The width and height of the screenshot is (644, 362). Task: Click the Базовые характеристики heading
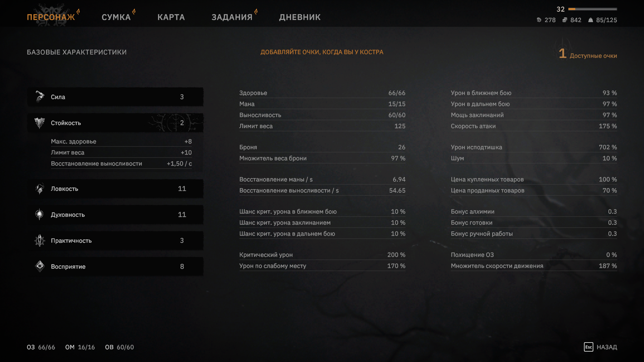(77, 52)
